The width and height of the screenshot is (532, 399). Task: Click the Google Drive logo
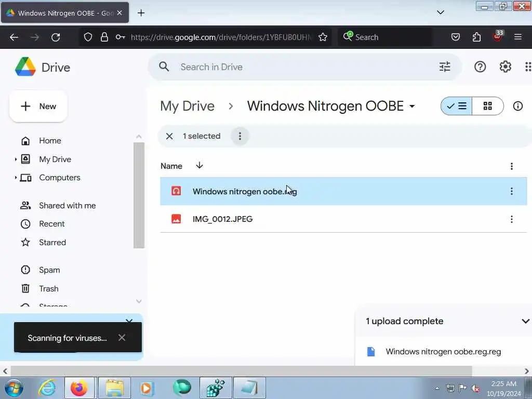(25, 67)
